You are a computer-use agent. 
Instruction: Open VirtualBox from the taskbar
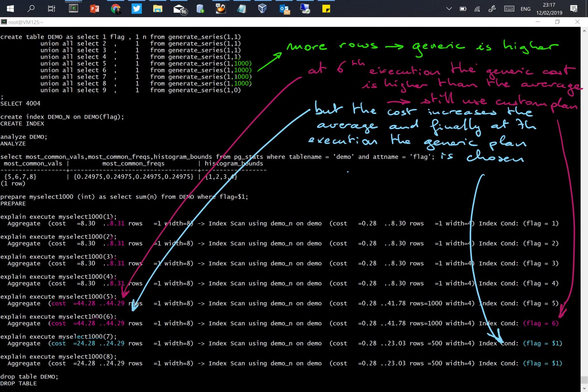pos(262,9)
